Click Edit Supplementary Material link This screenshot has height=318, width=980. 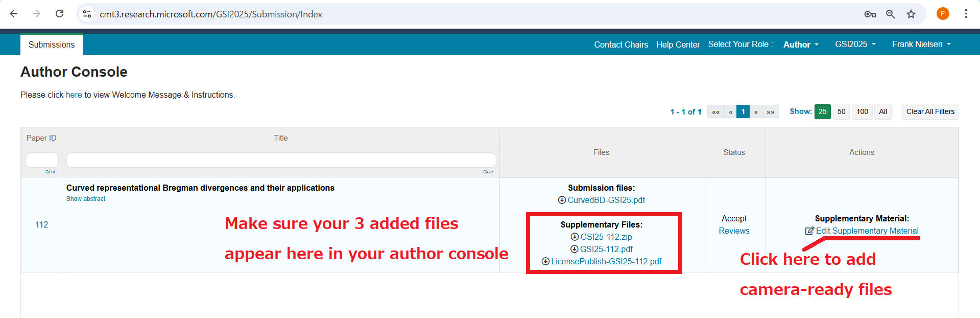(867, 231)
